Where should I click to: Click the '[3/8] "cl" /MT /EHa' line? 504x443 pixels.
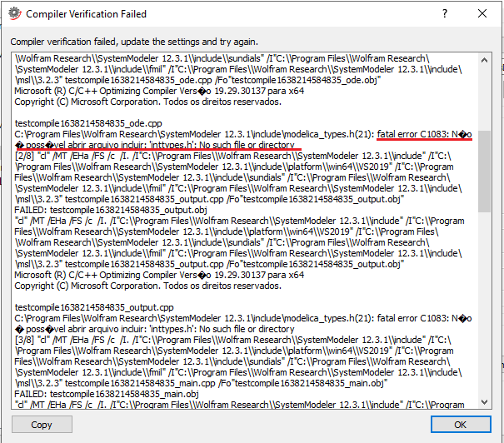click(233, 341)
